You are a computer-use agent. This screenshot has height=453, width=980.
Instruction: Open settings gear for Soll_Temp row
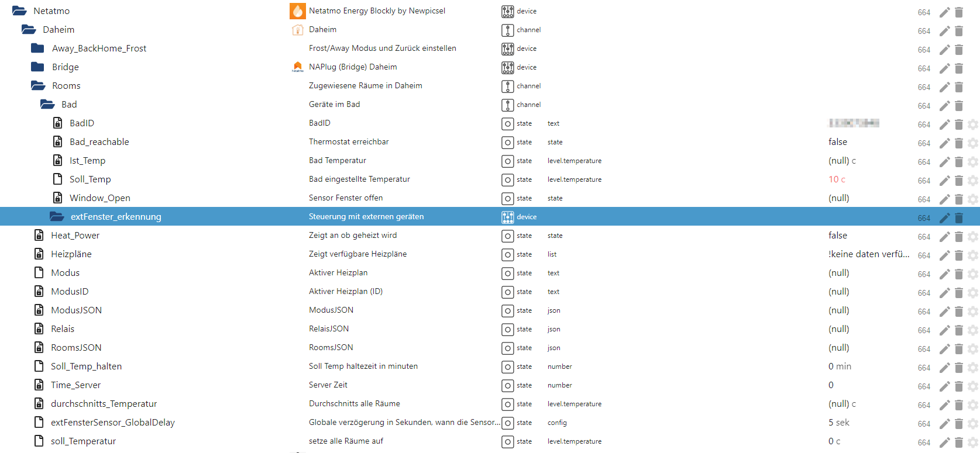click(x=973, y=181)
